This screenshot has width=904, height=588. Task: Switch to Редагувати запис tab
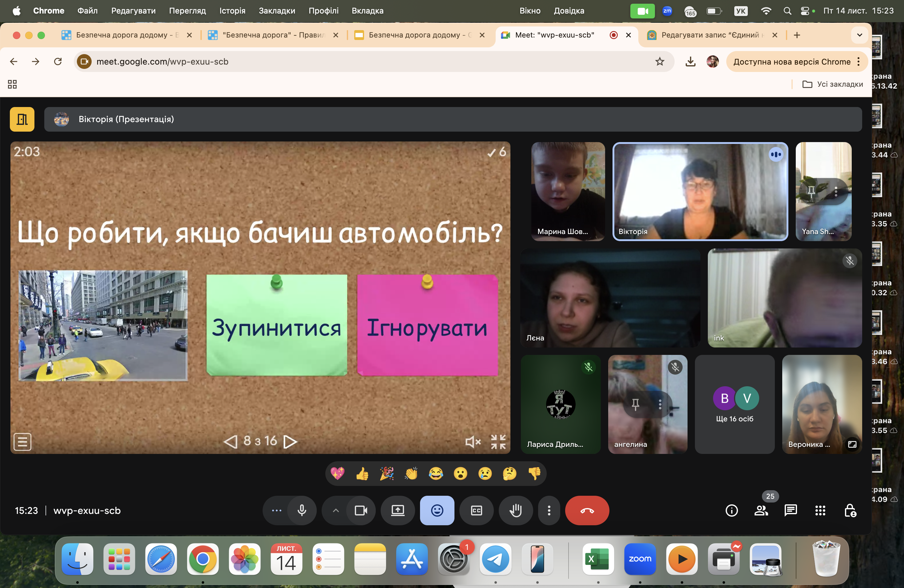[710, 35]
